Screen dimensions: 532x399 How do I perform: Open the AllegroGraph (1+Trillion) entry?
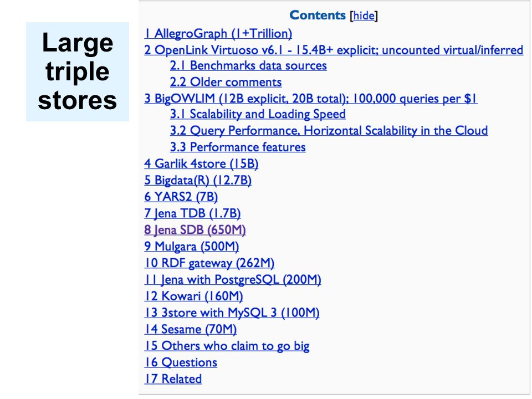click(218, 34)
